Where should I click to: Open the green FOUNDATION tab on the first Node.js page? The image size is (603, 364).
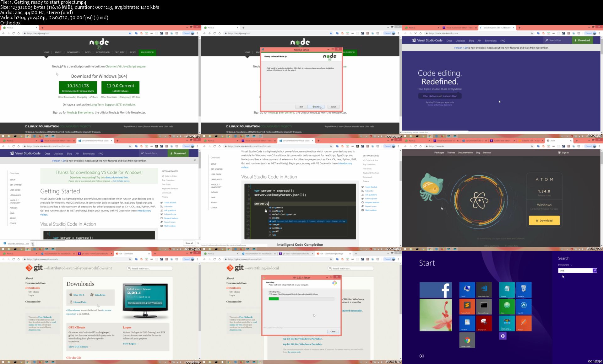point(147,52)
